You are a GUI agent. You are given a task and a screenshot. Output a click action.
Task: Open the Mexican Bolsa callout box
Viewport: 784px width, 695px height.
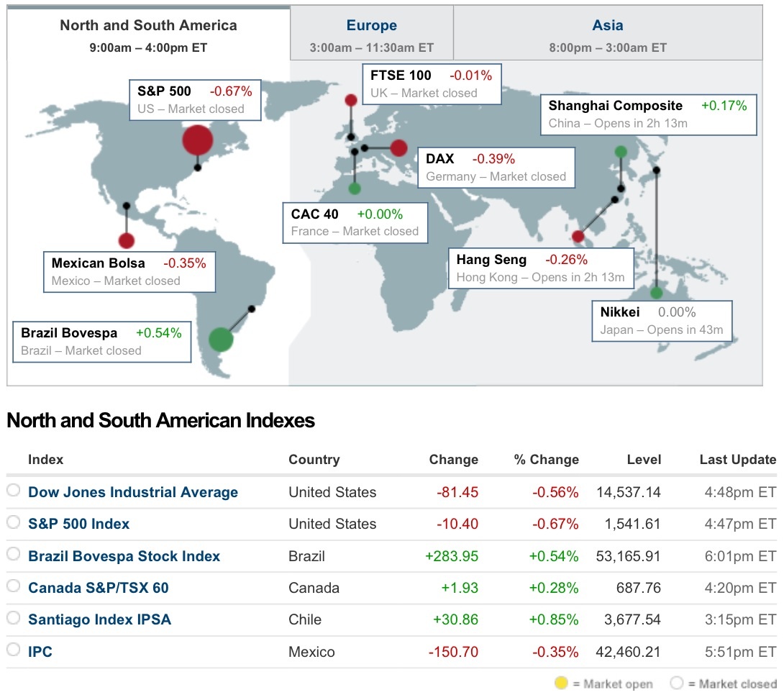click(x=129, y=272)
